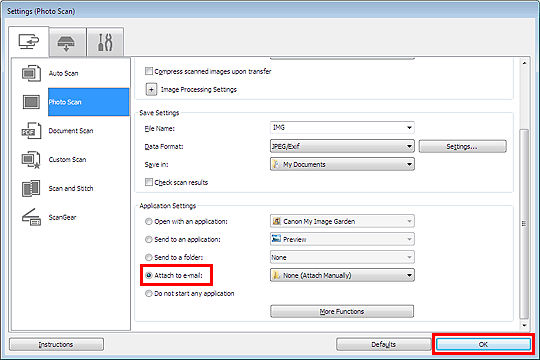Select Open with an application radio
The image size is (540, 360).
pos(148,222)
